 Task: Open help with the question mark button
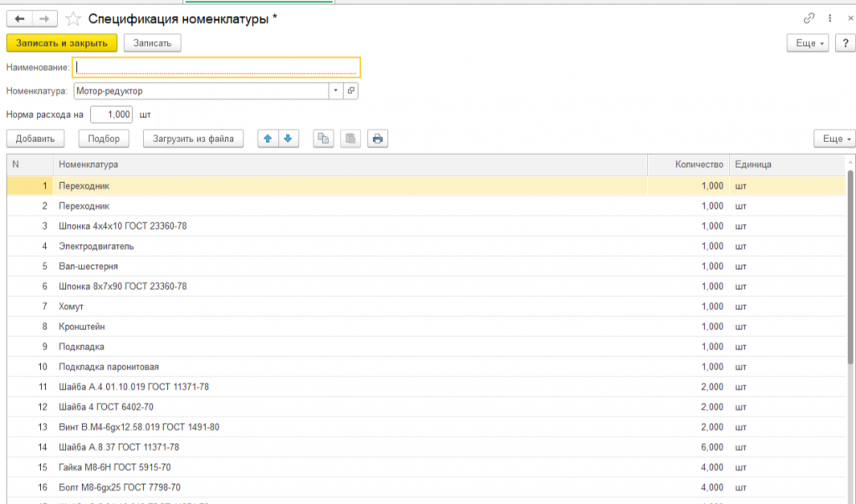[x=846, y=43]
